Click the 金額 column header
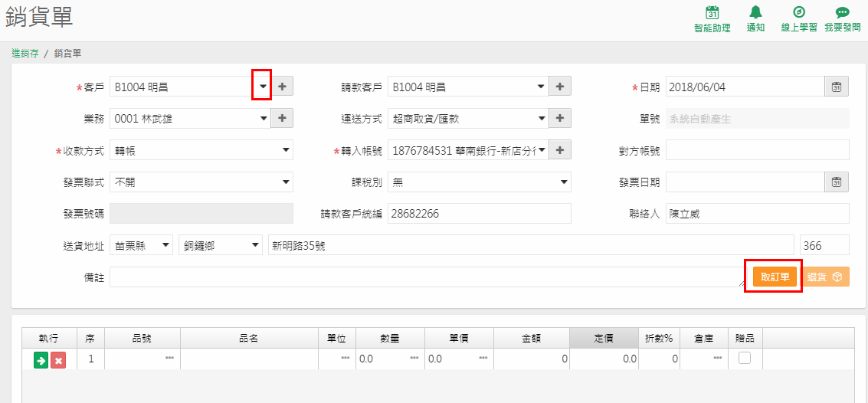 [532, 338]
